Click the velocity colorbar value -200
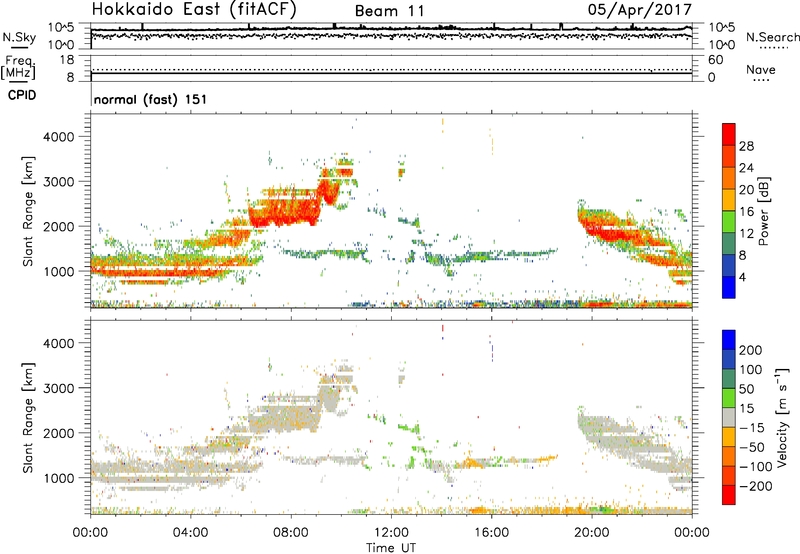This screenshot has height=554, width=800. click(755, 486)
